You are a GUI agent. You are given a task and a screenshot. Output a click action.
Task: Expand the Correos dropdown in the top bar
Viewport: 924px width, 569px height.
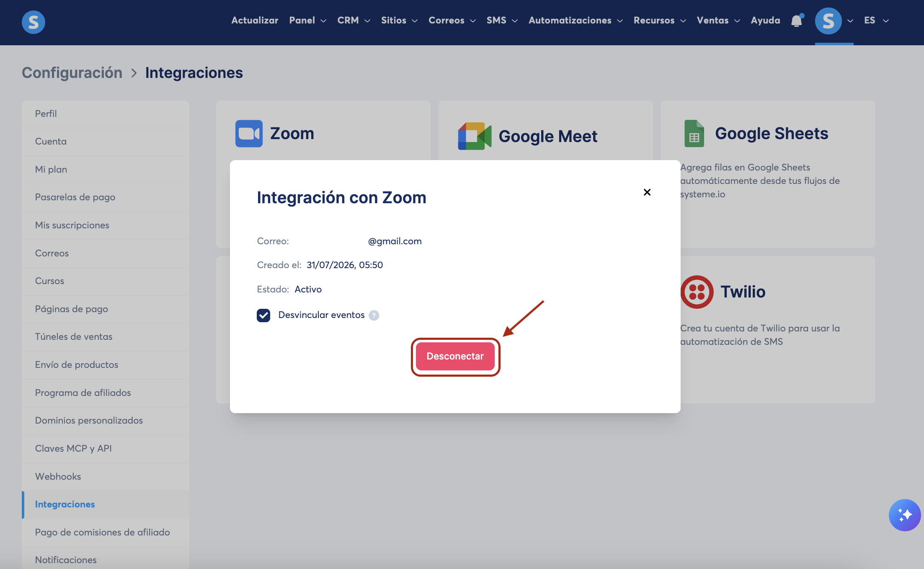(452, 21)
